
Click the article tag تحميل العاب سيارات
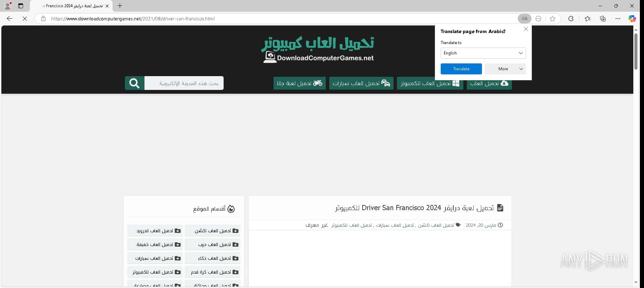(395, 225)
